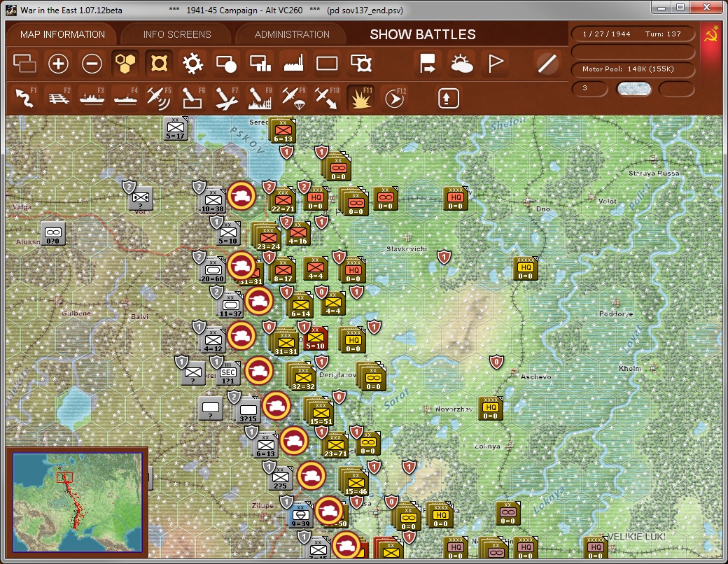The width and height of the screenshot is (728, 564).
Task: Select air transfer mode F10
Action: 327,98
